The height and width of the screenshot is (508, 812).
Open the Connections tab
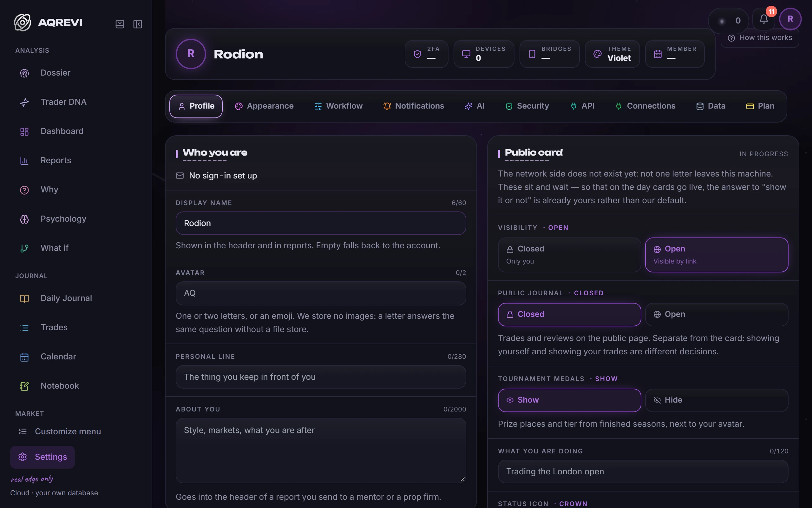(x=645, y=106)
